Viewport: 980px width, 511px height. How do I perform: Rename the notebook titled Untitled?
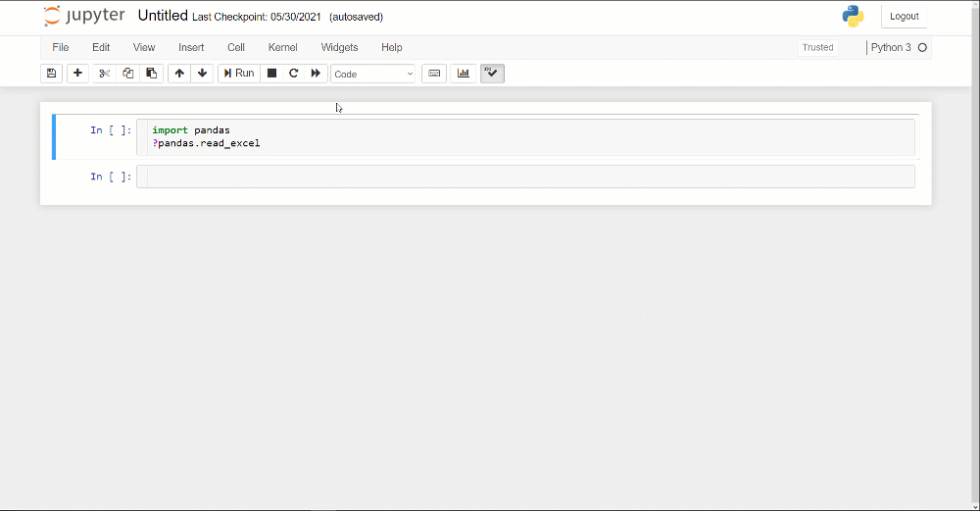click(163, 16)
